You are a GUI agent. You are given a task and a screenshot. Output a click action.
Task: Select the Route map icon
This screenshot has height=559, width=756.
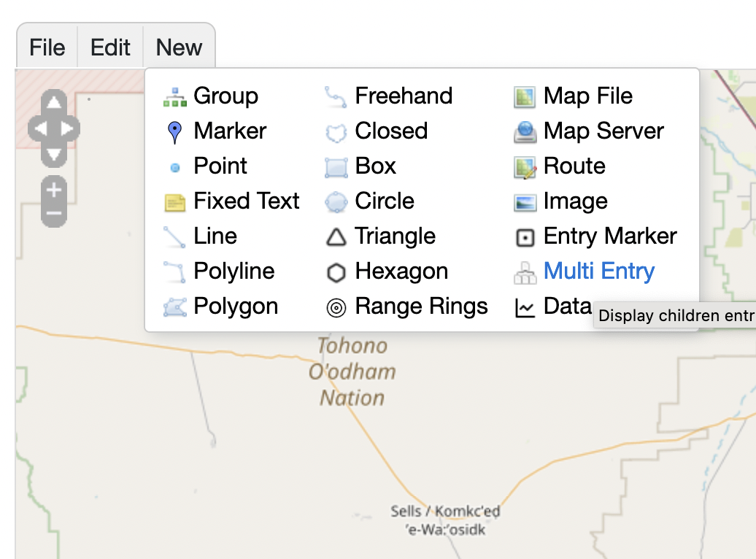525,167
